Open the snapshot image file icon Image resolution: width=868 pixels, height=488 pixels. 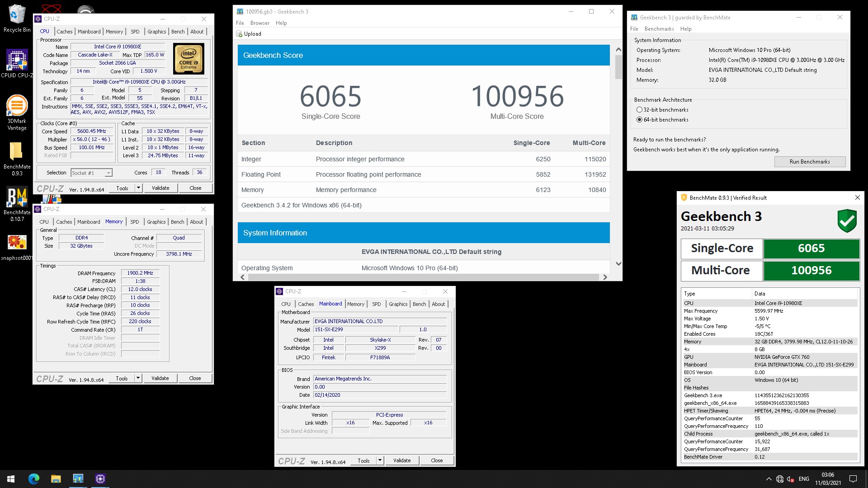(17, 247)
